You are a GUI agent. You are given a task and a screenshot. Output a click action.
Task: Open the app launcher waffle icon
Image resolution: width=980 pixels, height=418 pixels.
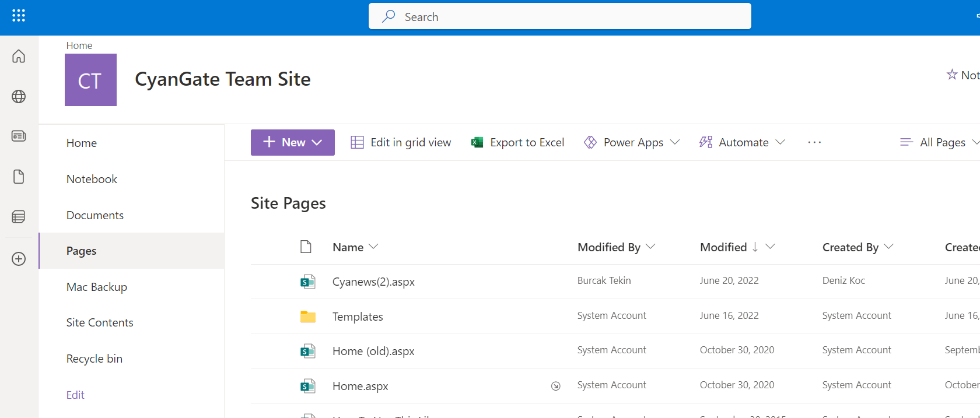[19, 16]
